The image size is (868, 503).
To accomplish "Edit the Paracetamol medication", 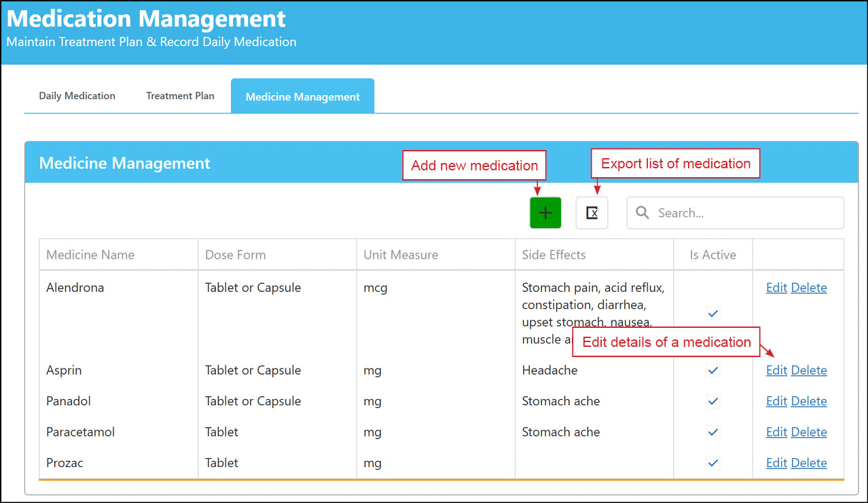I will pyautogui.click(x=776, y=432).
